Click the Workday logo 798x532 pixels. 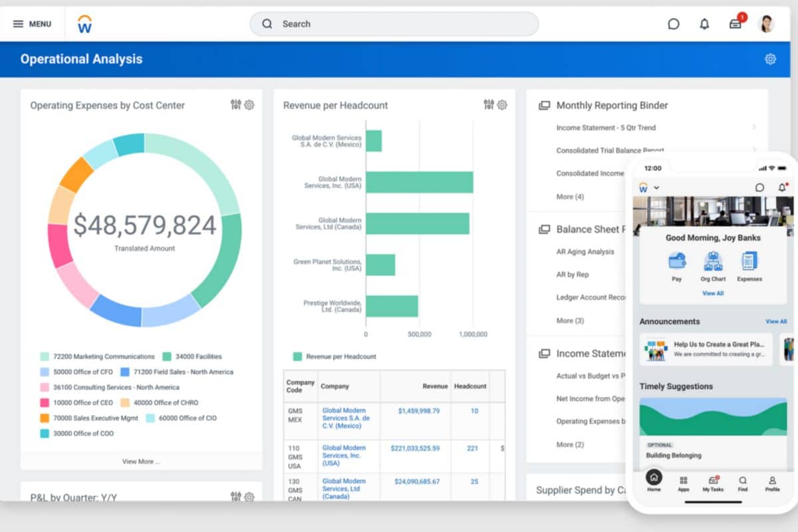[84, 24]
